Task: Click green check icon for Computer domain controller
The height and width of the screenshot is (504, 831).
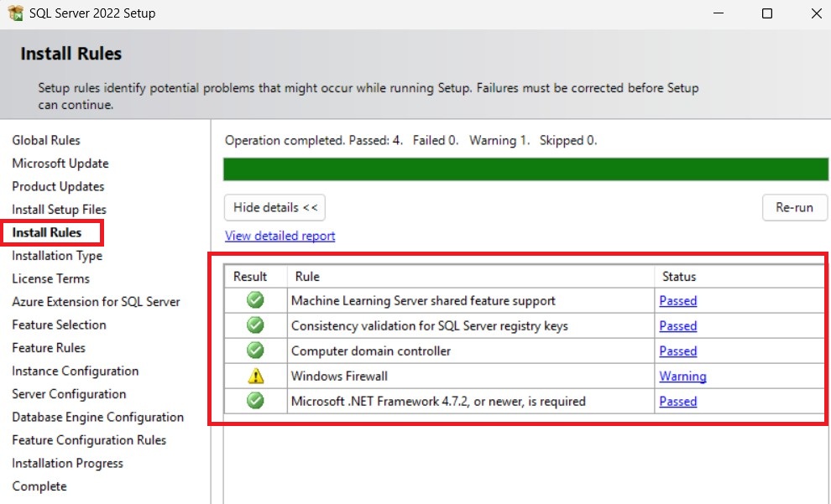Action: click(x=256, y=351)
